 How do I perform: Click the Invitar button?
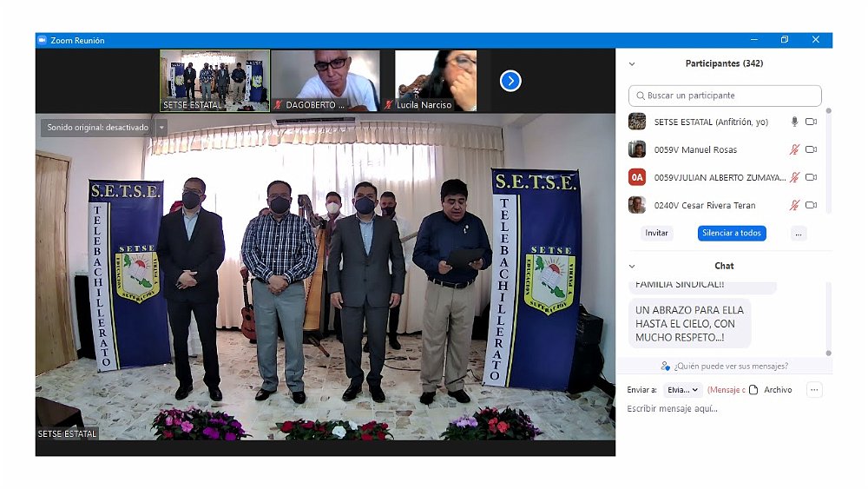click(657, 234)
